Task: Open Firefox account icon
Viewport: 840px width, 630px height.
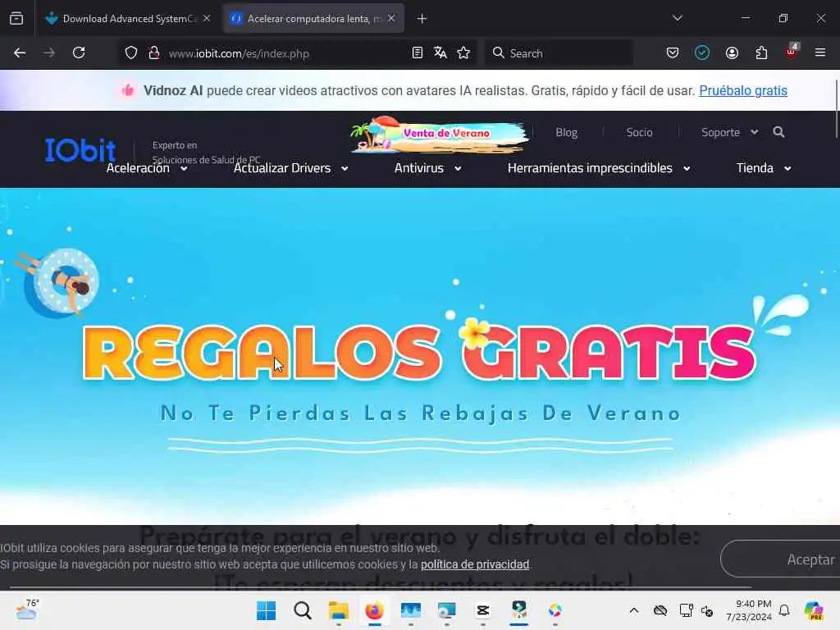Action: 733,53
